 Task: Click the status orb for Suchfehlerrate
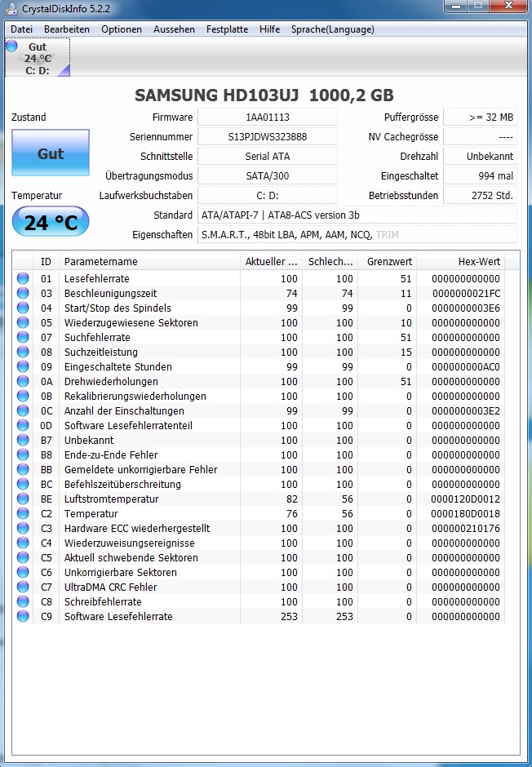(x=23, y=337)
